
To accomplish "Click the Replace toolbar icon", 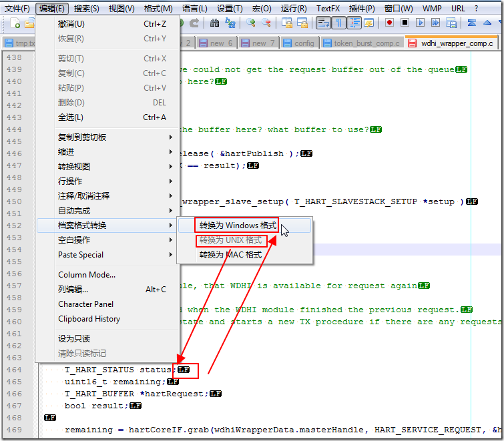I will tap(230, 23).
